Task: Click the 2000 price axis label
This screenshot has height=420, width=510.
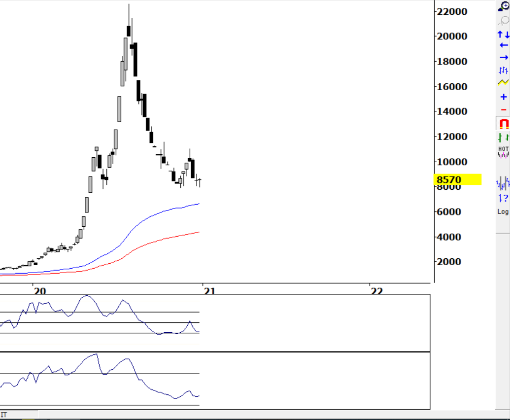Action: tap(449, 262)
